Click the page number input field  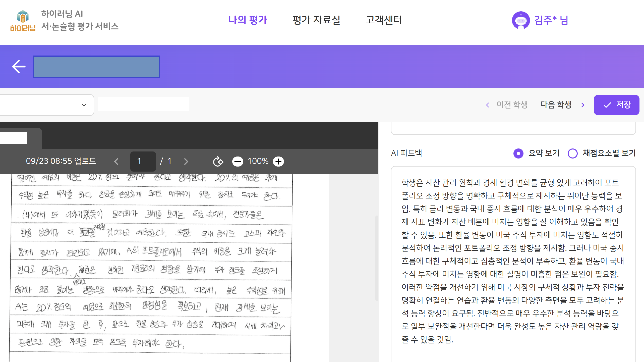(x=143, y=161)
